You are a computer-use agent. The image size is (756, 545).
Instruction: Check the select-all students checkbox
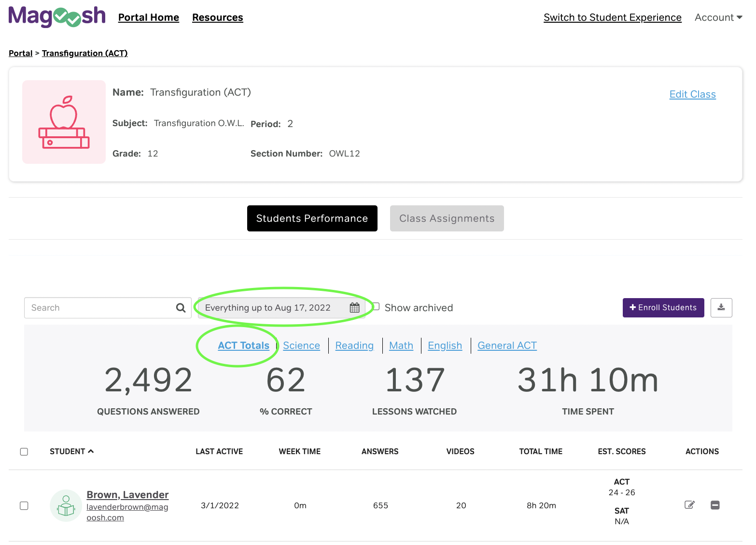[x=24, y=452]
